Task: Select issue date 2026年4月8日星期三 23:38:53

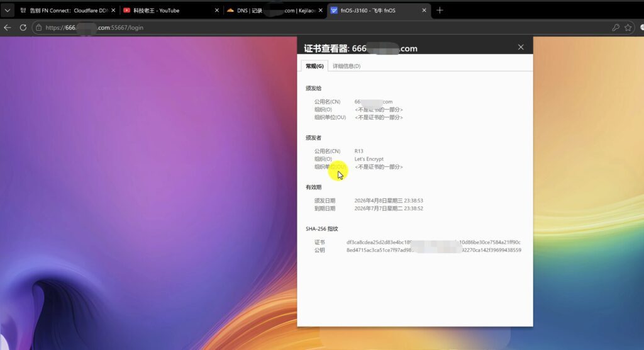Action: tap(389, 201)
